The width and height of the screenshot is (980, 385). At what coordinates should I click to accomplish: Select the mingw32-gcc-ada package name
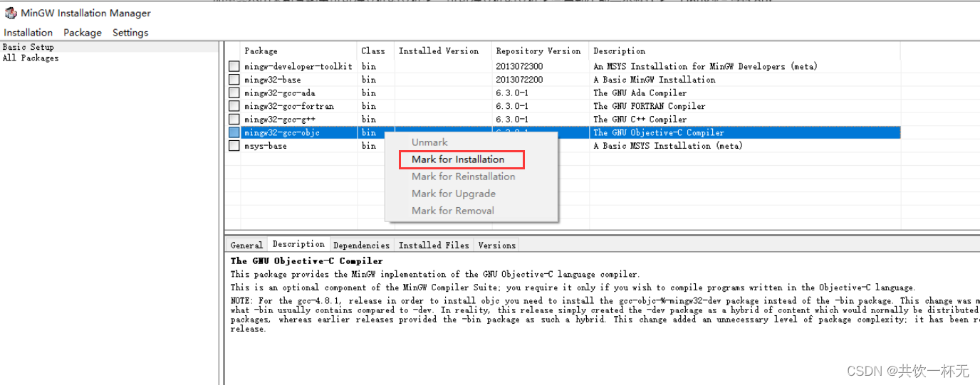point(280,93)
